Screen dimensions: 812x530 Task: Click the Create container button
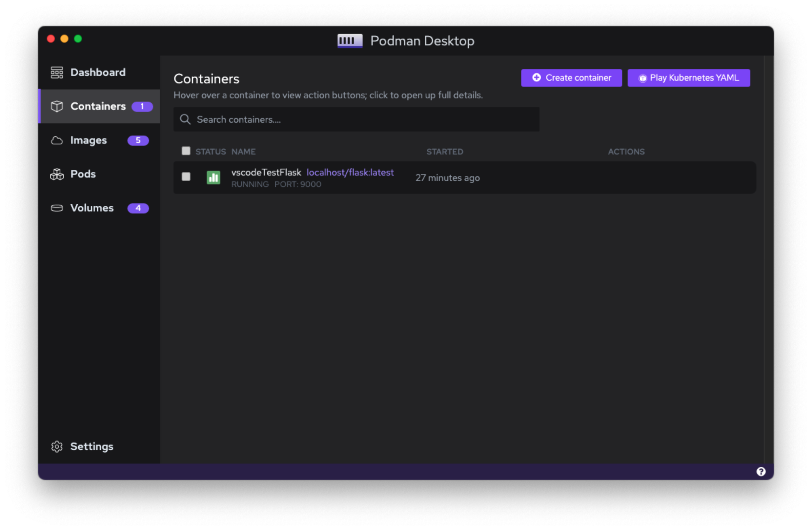tap(571, 77)
